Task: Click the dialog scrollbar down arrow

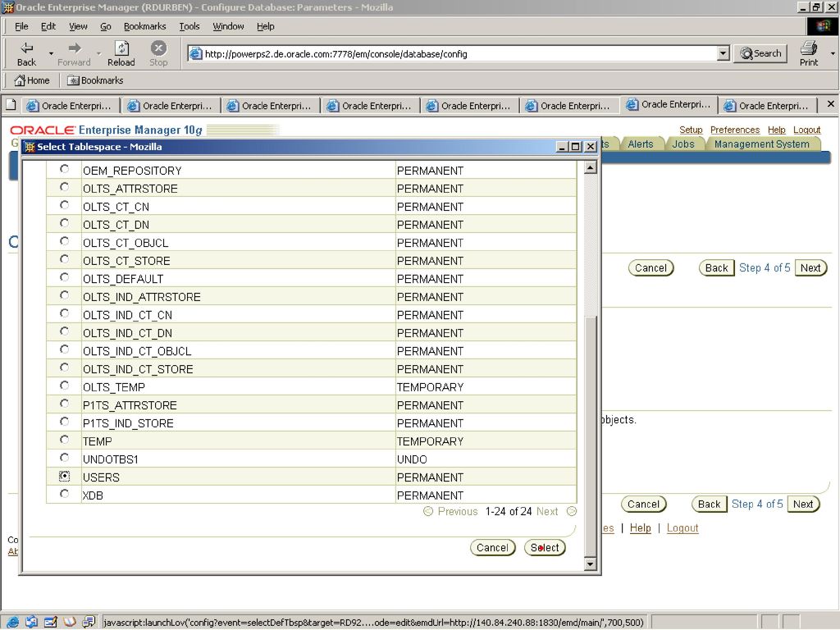Action: [x=591, y=564]
